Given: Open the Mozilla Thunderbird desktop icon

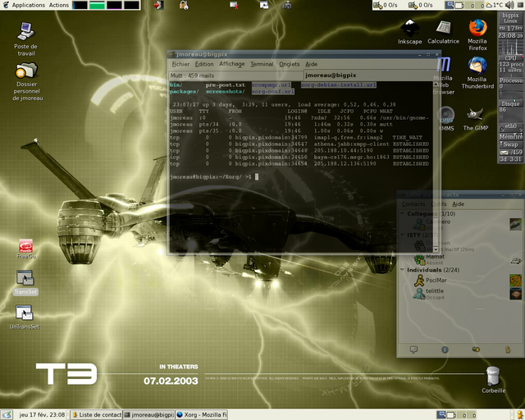Looking at the screenshot, I should [x=477, y=73].
